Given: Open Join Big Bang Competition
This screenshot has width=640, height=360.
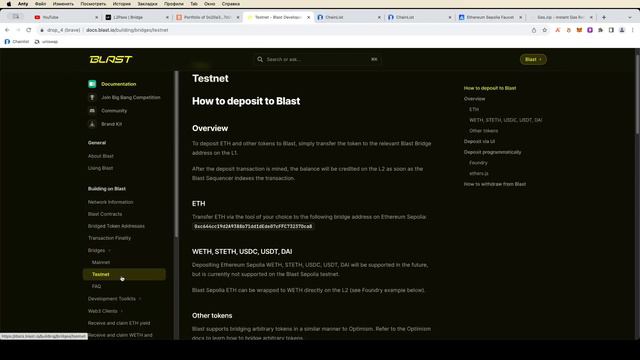Looking at the screenshot, I should point(131,98).
